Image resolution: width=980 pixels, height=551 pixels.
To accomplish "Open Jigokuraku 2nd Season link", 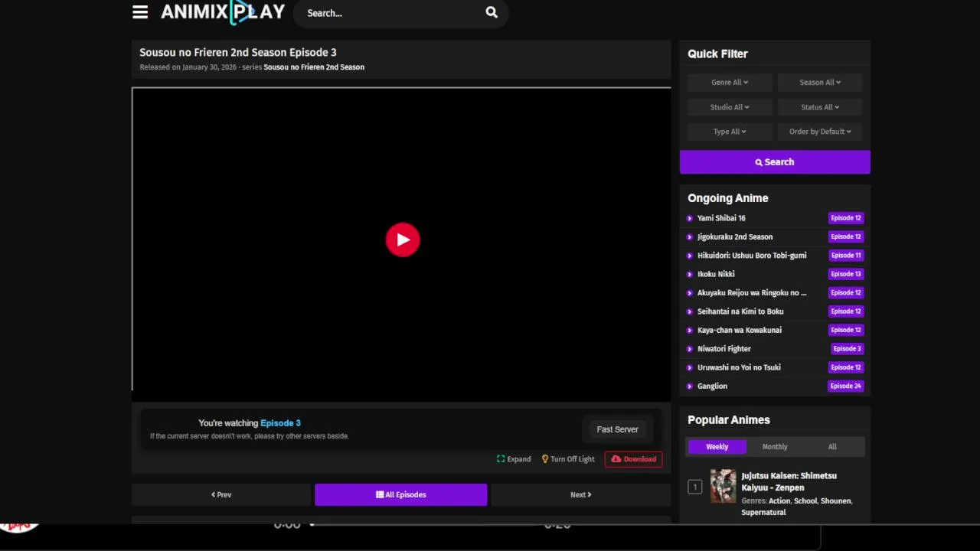I will coord(735,236).
